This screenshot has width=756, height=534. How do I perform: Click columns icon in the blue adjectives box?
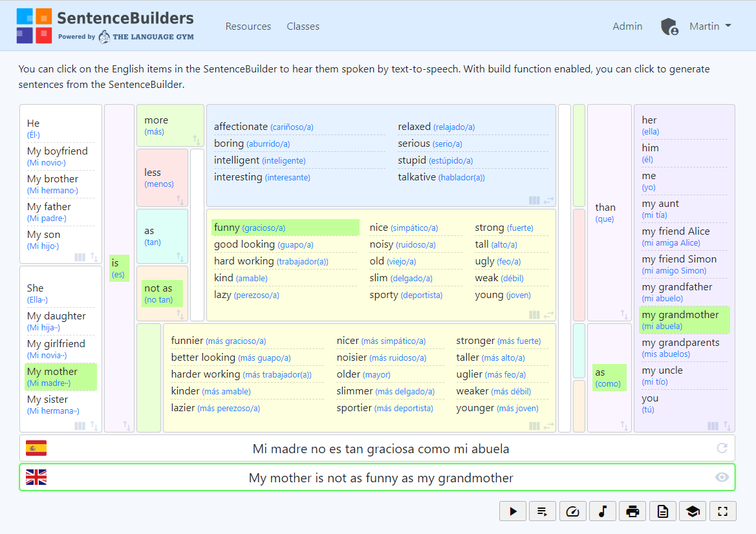(x=534, y=200)
